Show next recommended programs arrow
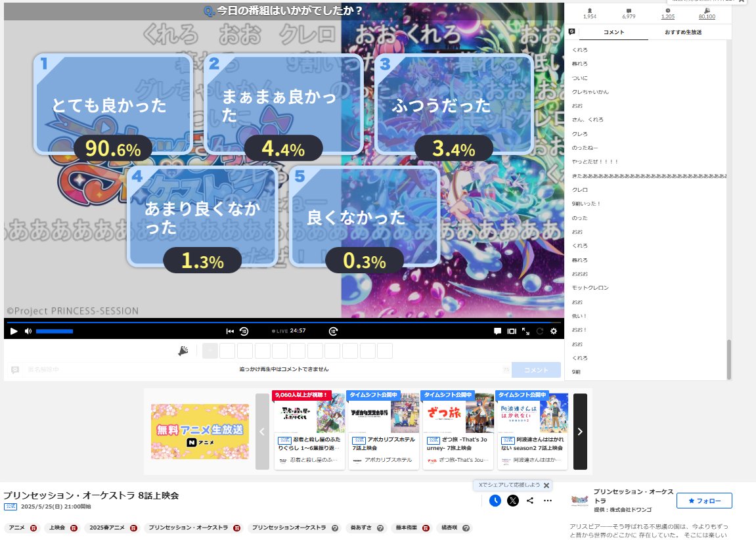Viewport: 756px width, 540px height. pos(580,432)
